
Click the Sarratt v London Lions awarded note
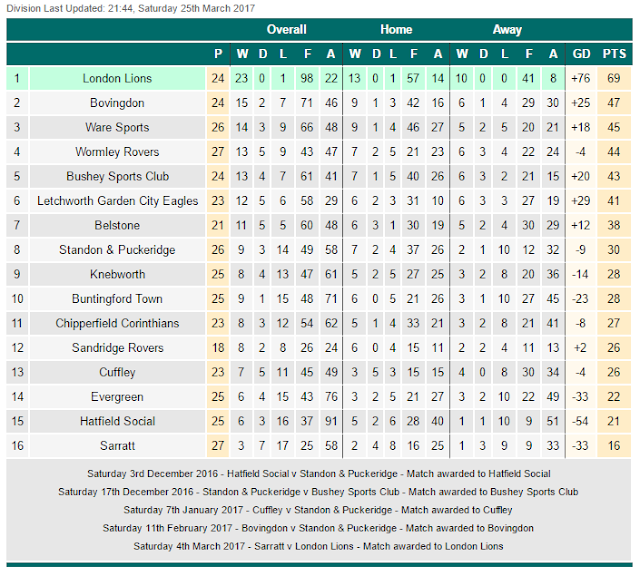pyautogui.click(x=319, y=546)
